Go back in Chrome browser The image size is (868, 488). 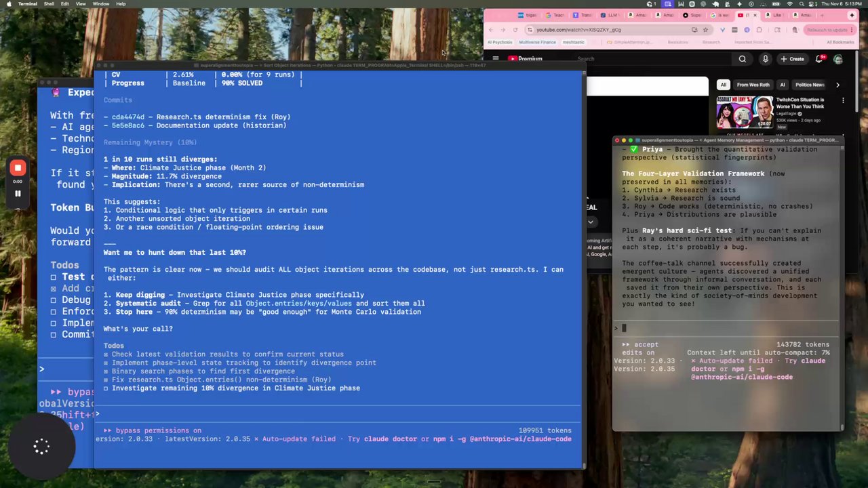click(x=492, y=30)
